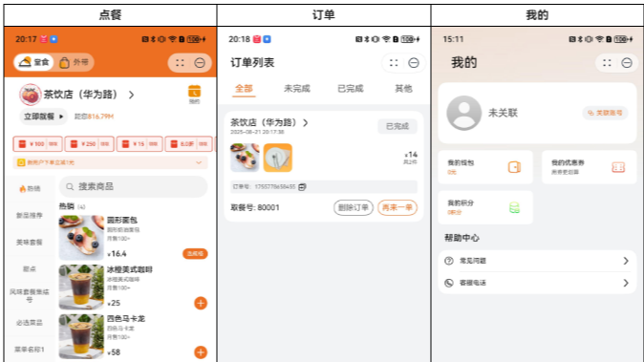This screenshot has height=362, width=644.
Task: Open 我的钱包 wallet card
Action: (485, 167)
